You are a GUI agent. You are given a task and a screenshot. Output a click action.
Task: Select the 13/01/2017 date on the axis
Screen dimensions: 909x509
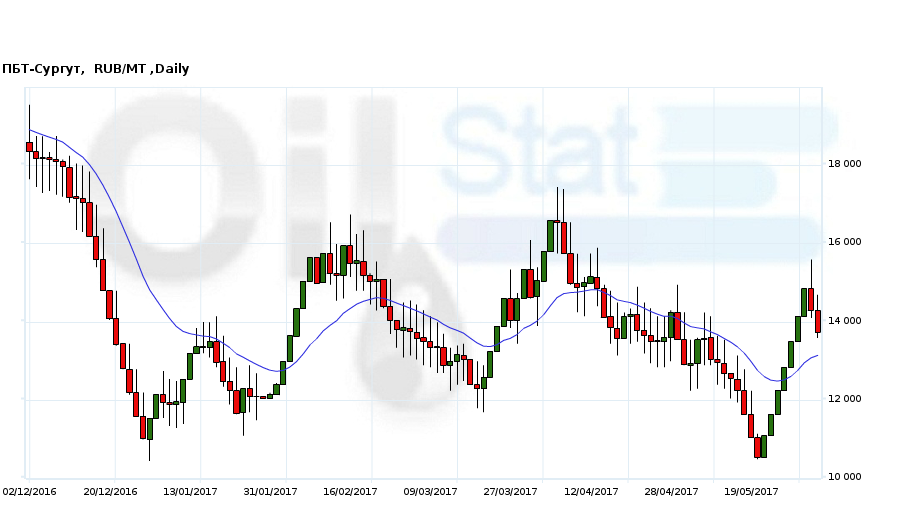(x=190, y=491)
